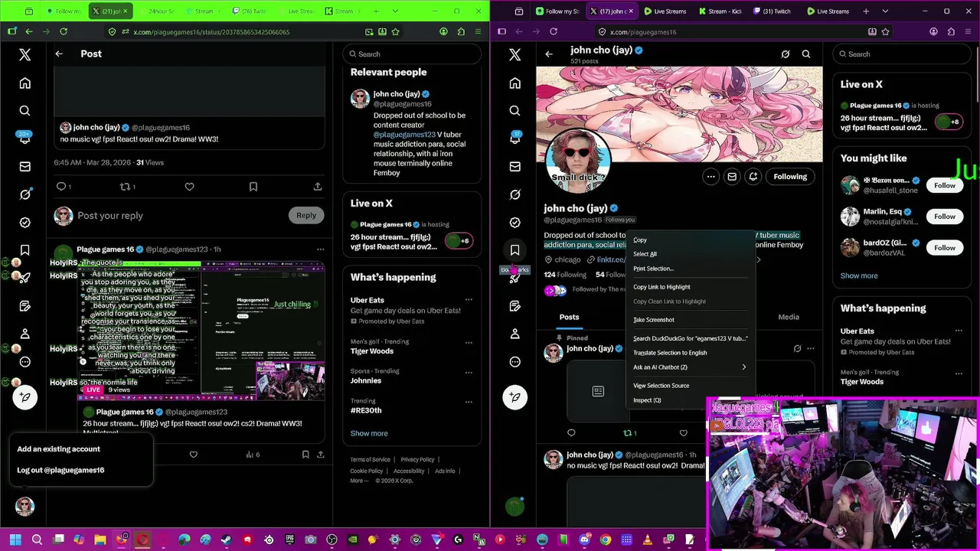The width and height of the screenshot is (980, 551).
Task: Open @plaguegames123 mention link in bio
Action: tap(404, 135)
